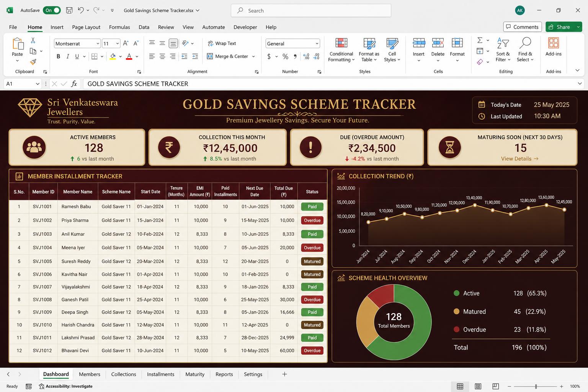Click the AutoSum sigma icon
Screen dimensions: 588x392
[x=480, y=40]
